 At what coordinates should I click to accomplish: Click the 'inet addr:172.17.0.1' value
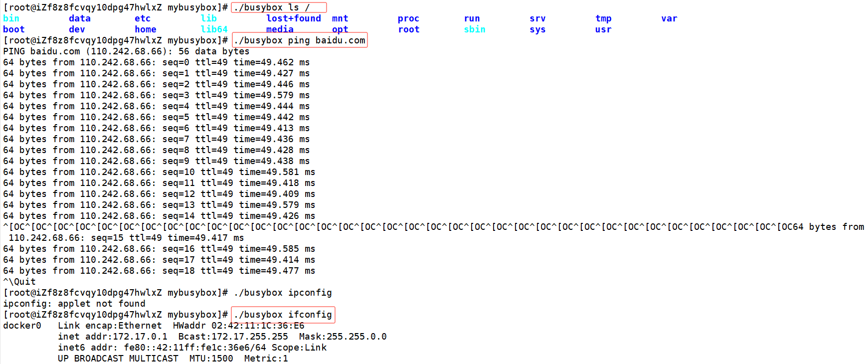coord(113,337)
